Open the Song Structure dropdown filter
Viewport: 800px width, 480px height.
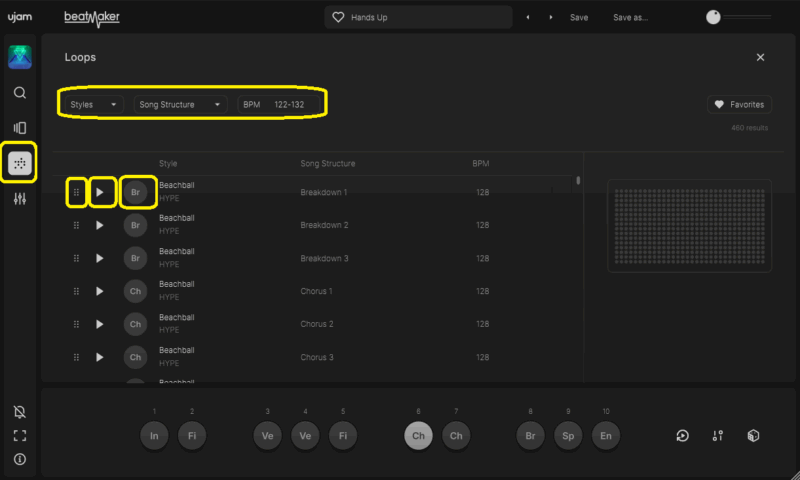[x=180, y=105]
